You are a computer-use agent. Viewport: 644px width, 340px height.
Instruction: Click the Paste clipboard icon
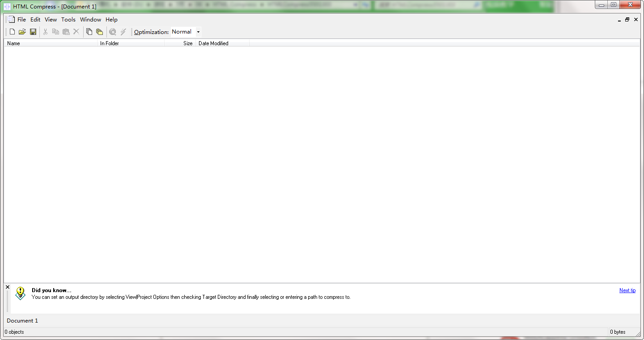(x=66, y=32)
